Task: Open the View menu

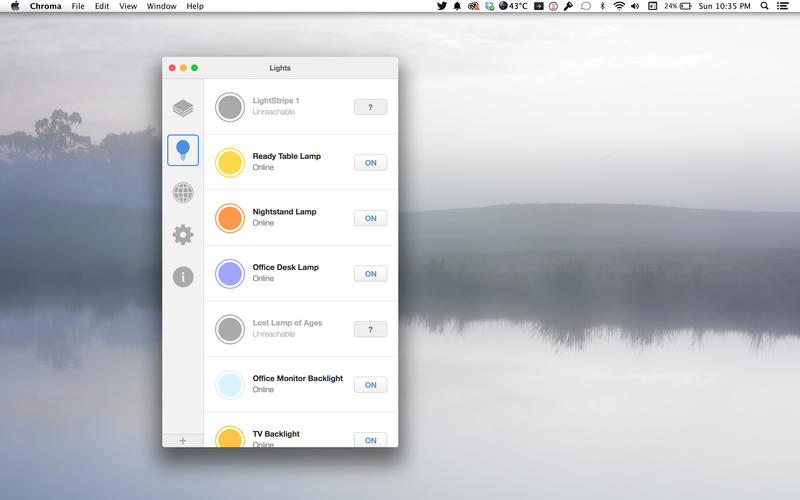Action: pos(128,6)
